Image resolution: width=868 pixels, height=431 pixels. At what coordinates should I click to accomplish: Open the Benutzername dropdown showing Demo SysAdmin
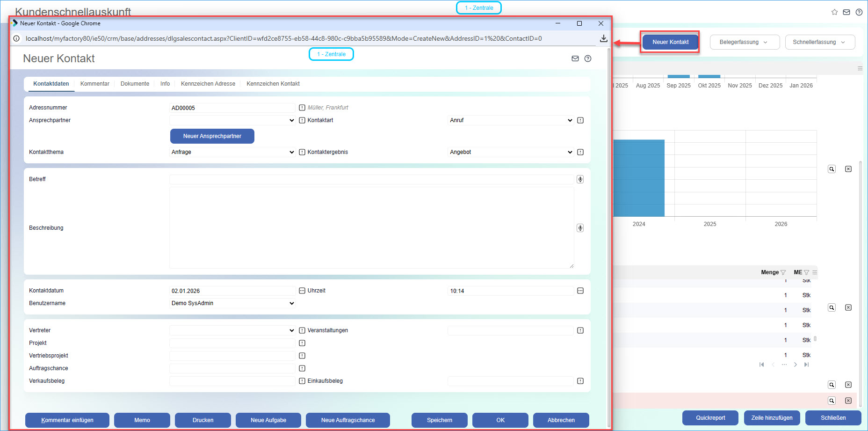(x=232, y=303)
